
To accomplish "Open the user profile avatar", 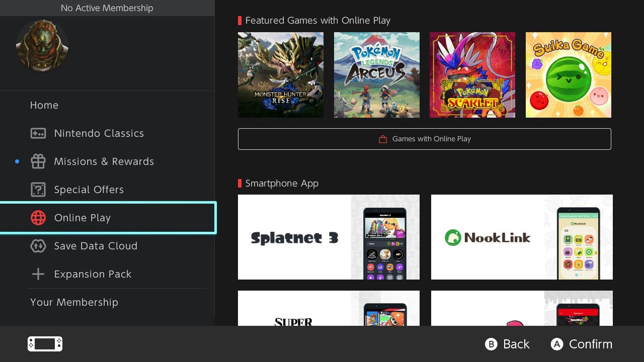I will click(x=42, y=46).
